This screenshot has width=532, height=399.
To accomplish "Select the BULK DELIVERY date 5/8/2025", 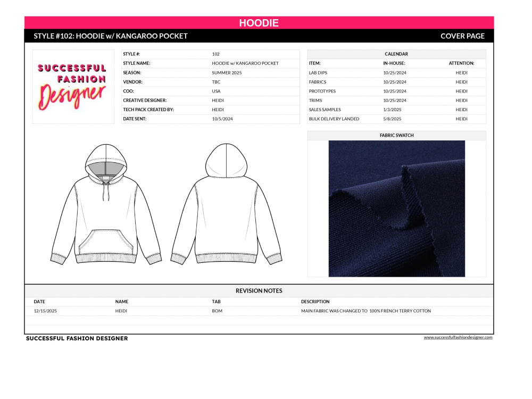I will coord(392,119).
